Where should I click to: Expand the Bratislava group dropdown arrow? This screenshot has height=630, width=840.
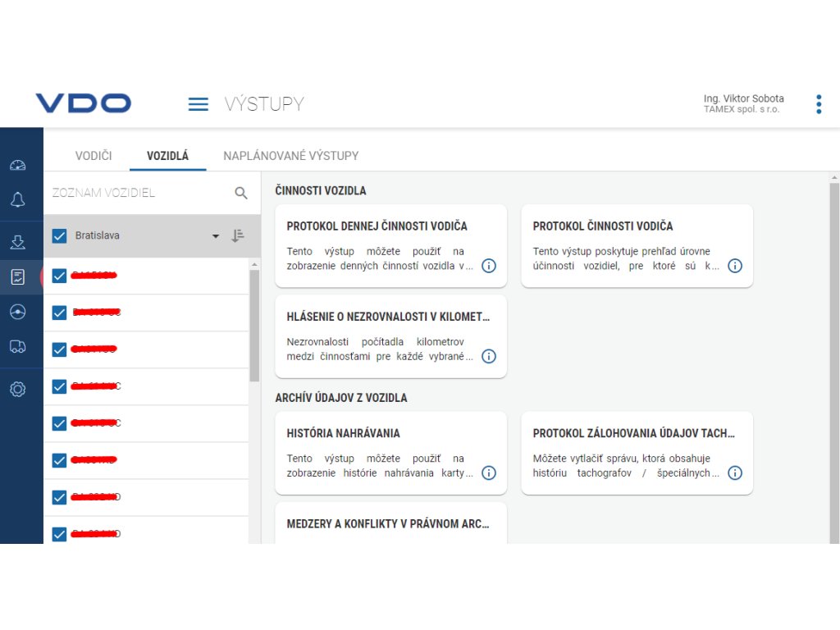point(216,236)
